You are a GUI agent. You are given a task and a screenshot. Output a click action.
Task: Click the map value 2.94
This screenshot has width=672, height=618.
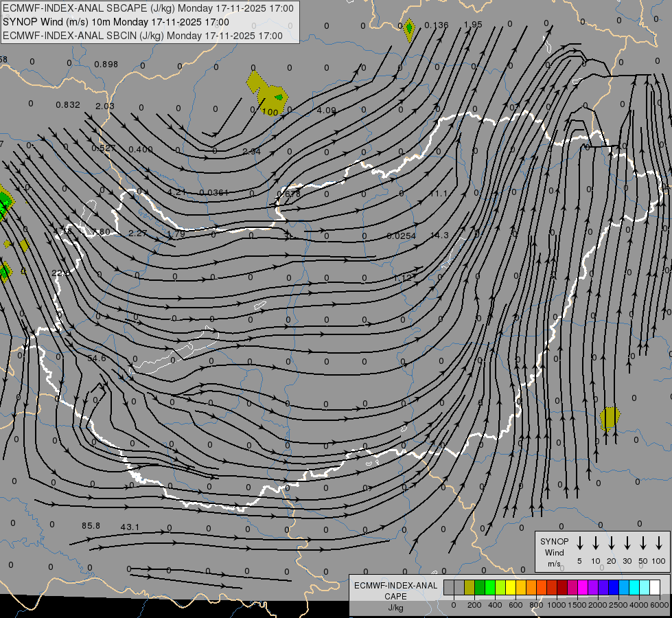tap(251, 151)
